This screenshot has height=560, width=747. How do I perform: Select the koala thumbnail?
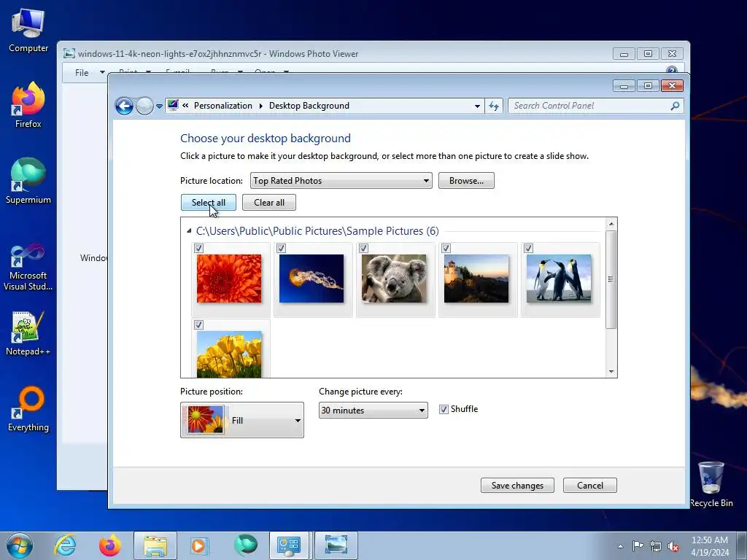pyautogui.click(x=394, y=279)
